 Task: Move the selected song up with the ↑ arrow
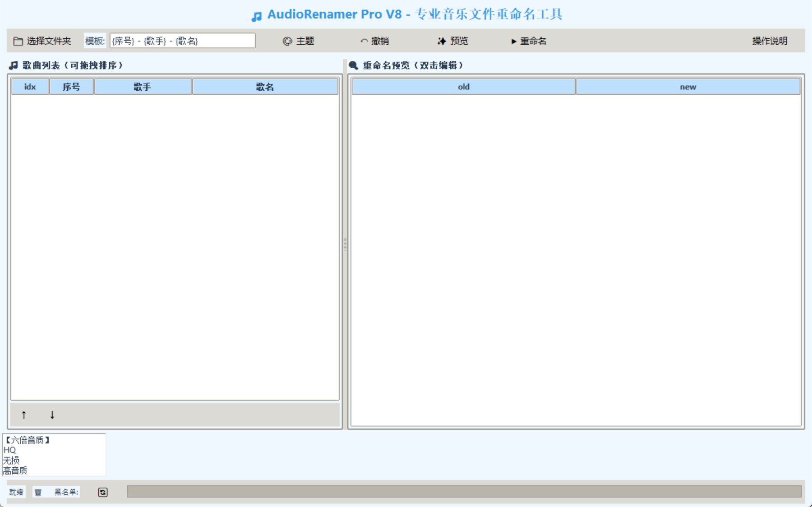coord(24,415)
